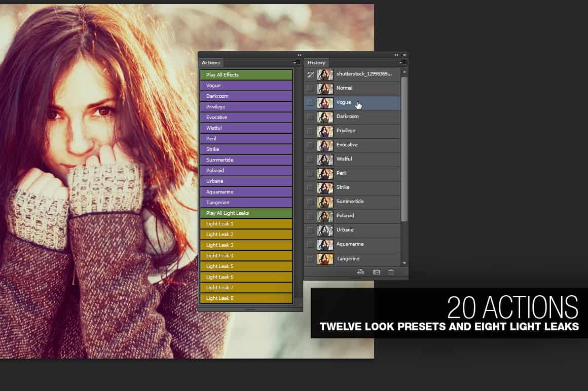
Task: Run the Vogue action button
Action: tap(246, 86)
